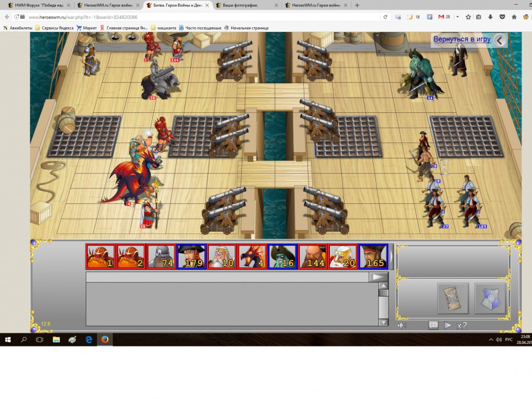
Task: Select the bandana pirate portrait 165
Action: click(373, 257)
